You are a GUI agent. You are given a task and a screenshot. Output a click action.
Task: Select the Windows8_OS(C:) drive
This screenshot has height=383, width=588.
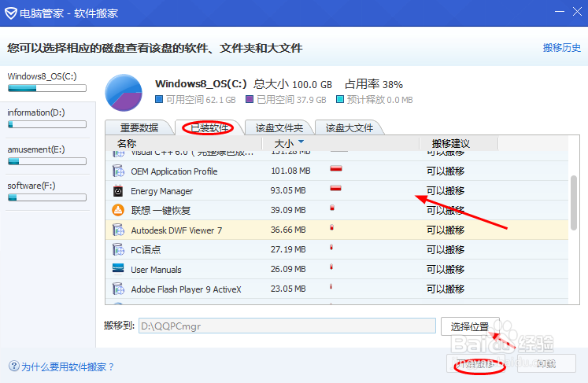tap(47, 83)
